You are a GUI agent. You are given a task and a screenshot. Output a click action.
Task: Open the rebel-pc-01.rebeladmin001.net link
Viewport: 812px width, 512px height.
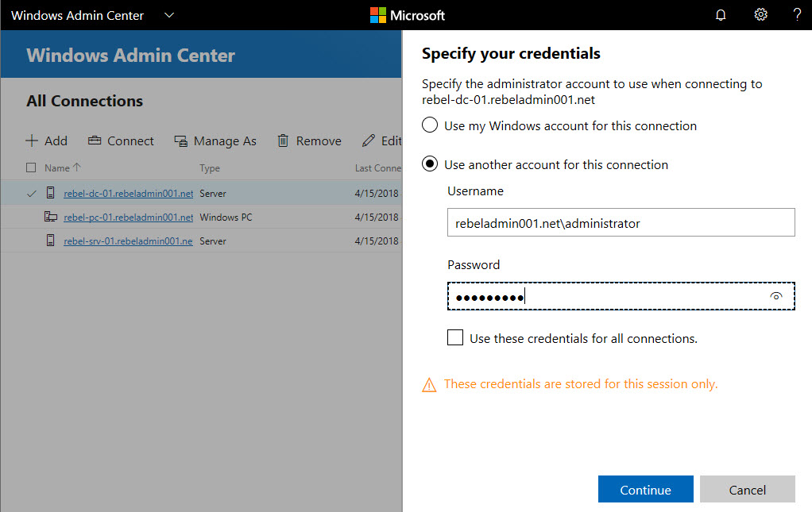click(129, 218)
